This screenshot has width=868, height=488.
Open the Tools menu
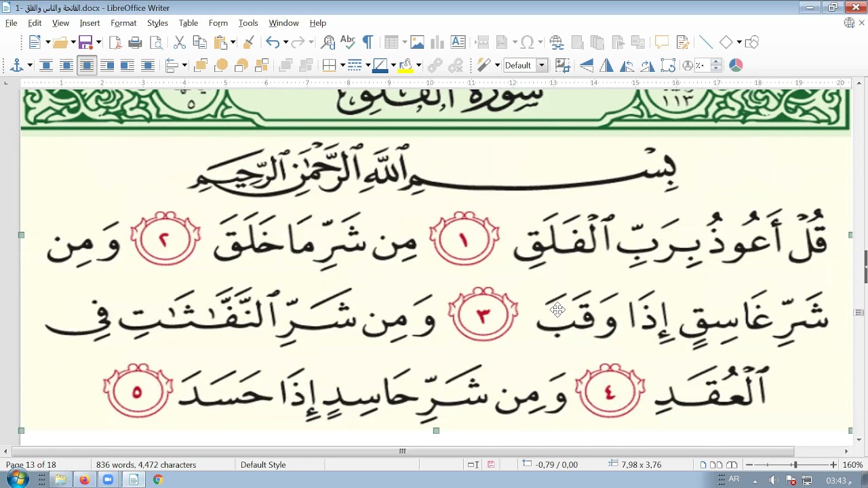coord(248,23)
